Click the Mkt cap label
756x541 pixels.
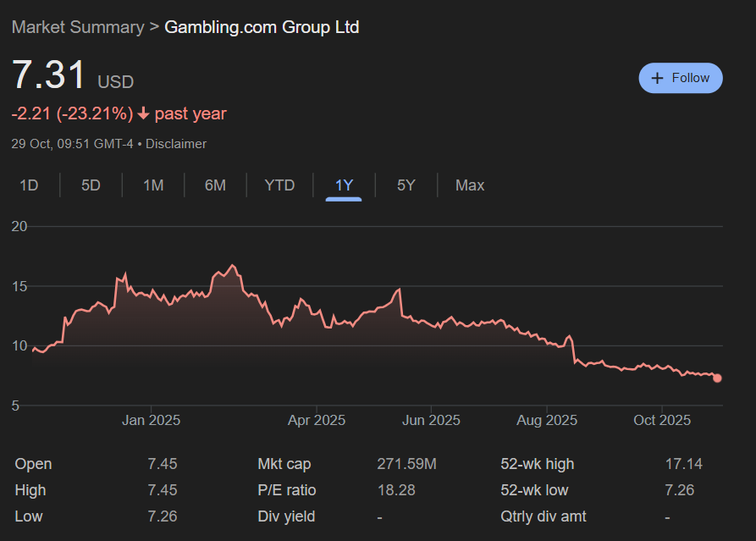[284, 464]
